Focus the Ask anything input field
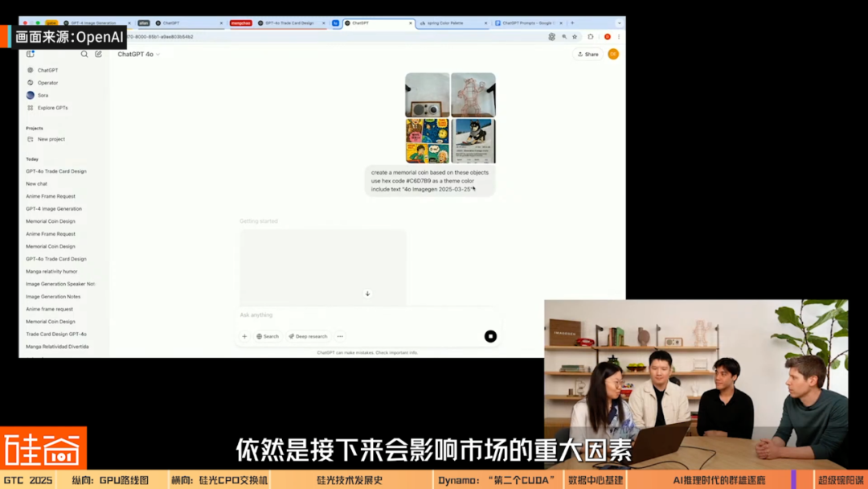Image resolution: width=868 pixels, height=489 pixels. (x=368, y=315)
